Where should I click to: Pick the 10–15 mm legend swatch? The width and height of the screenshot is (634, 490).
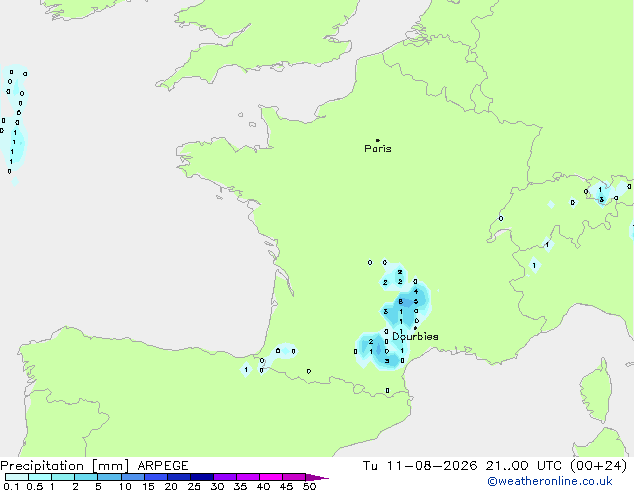point(132,477)
